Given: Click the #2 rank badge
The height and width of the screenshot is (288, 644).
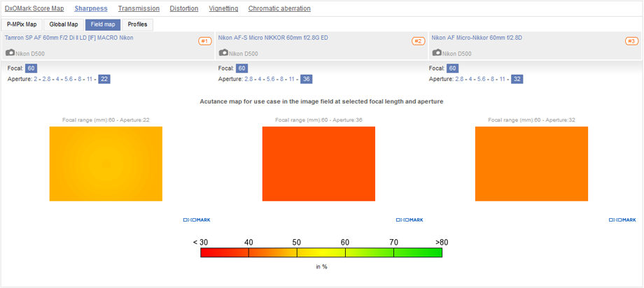Looking at the screenshot, I should (418, 41).
